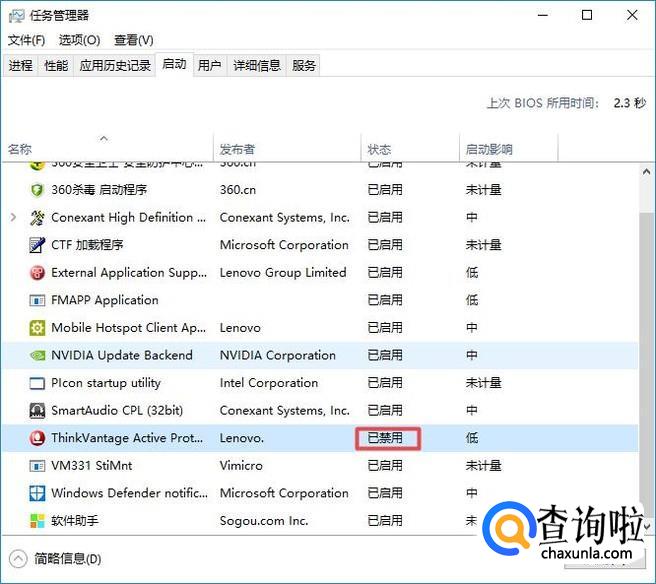Click Sogou.com Inc. publisher cell

point(264,521)
